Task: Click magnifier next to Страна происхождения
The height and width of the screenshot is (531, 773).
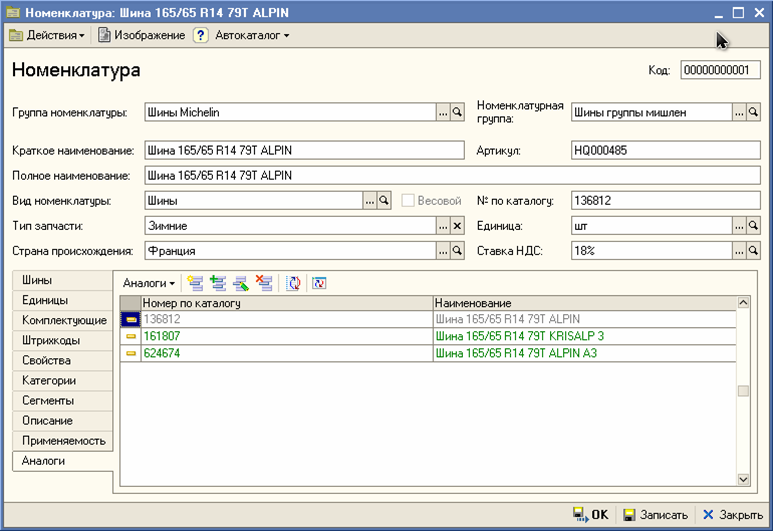Action: click(x=457, y=251)
